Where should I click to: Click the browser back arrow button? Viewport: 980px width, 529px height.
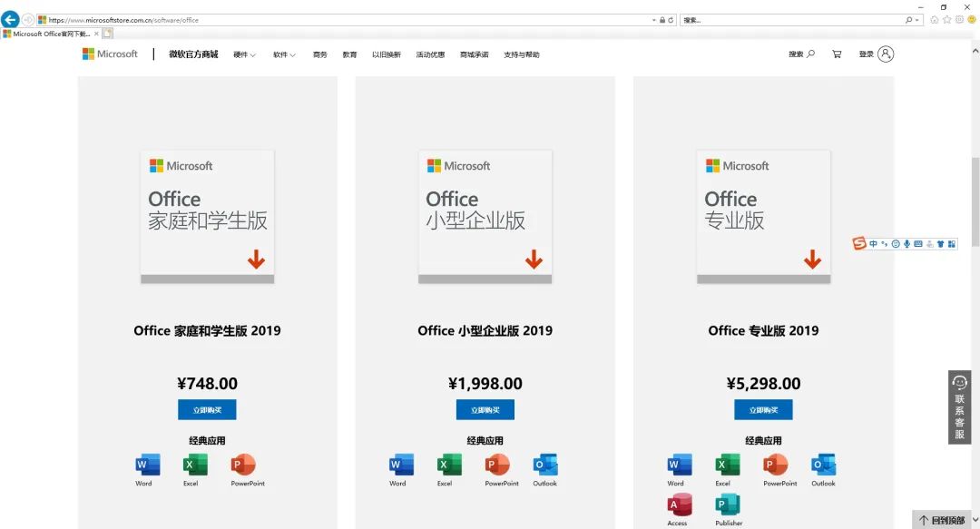pyautogui.click(x=10, y=19)
